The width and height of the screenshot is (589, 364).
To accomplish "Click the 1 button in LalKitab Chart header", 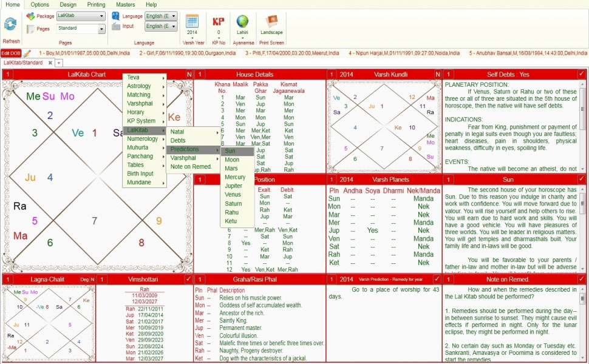I will [7, 74].
